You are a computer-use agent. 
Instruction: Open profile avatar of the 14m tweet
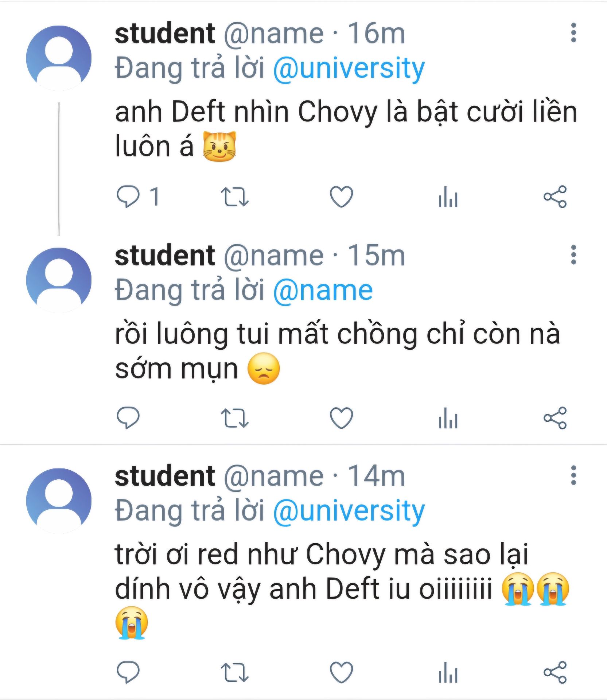[x=59, y=501]
